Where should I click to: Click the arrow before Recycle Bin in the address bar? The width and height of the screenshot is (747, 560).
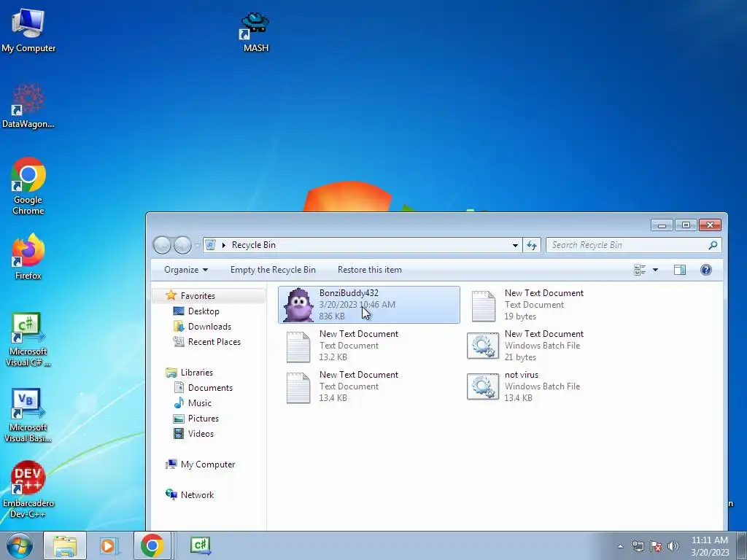pyautogui.click(x=223, y=245)
